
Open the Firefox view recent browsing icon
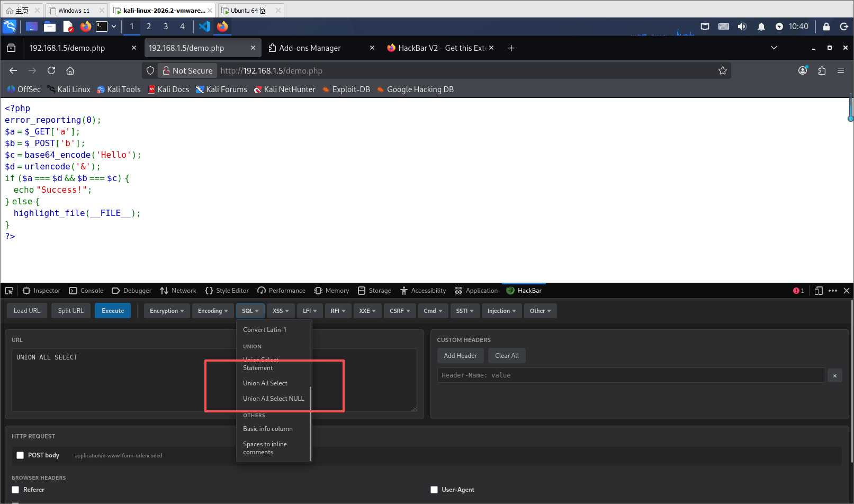click(11, 48)
